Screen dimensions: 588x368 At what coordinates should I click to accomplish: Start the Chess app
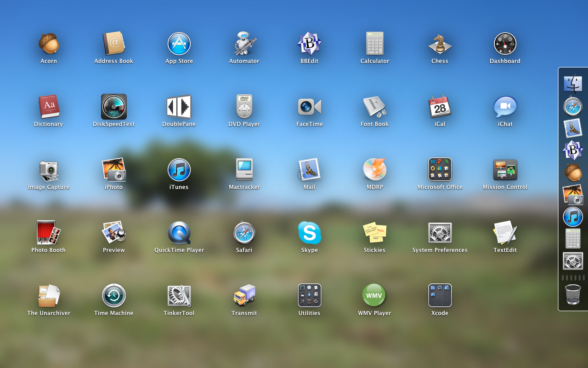click(x=440, y=44)
